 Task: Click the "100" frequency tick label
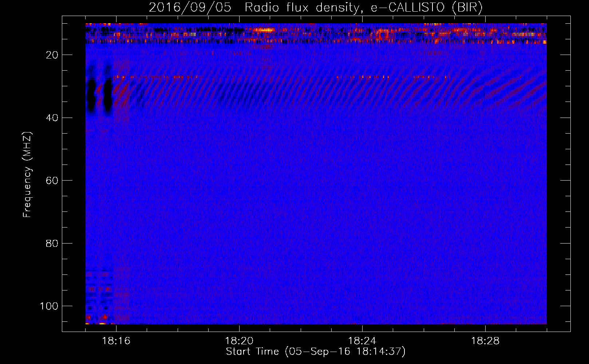pyautogui.click(x=49, y=306)
